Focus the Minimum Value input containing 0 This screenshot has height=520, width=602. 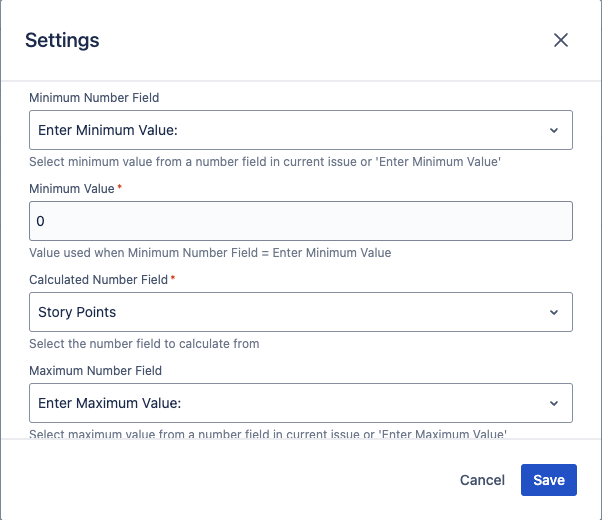300,221
